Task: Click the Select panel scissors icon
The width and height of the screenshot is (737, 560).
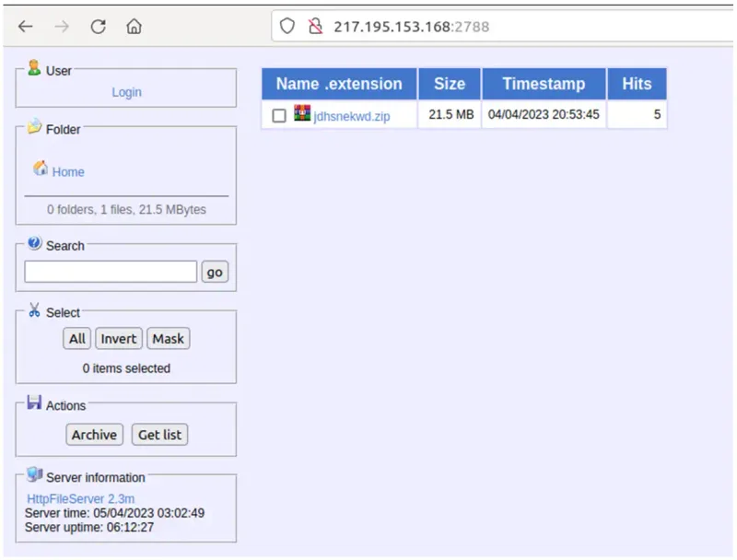Action: (x=34, y=310)
